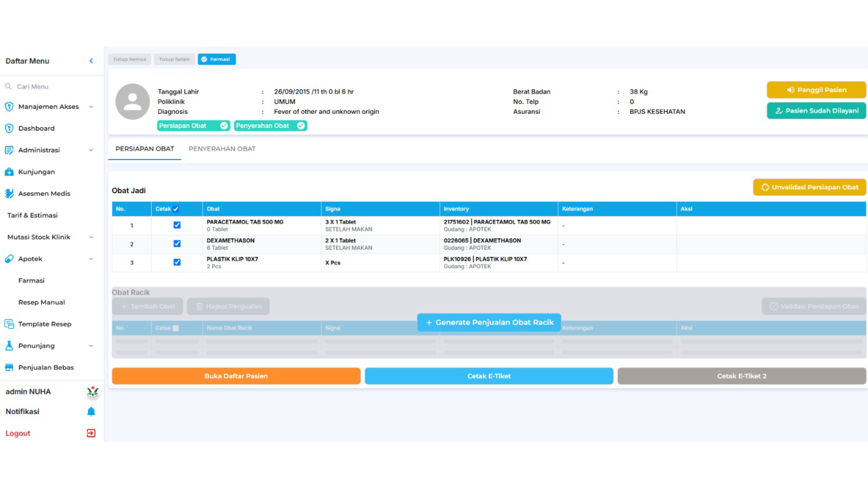
Task: Toggle the Penyerahan Obat status badge
Action: click(271, 126)
